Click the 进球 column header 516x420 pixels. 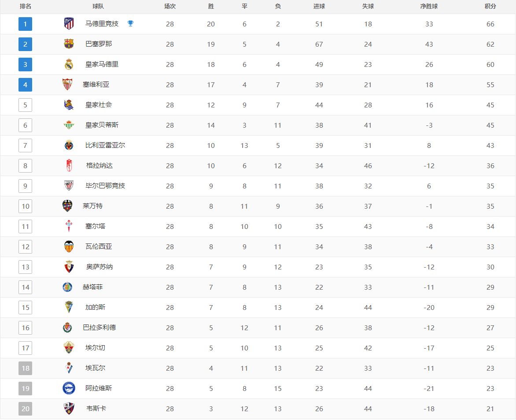(319, 7)
